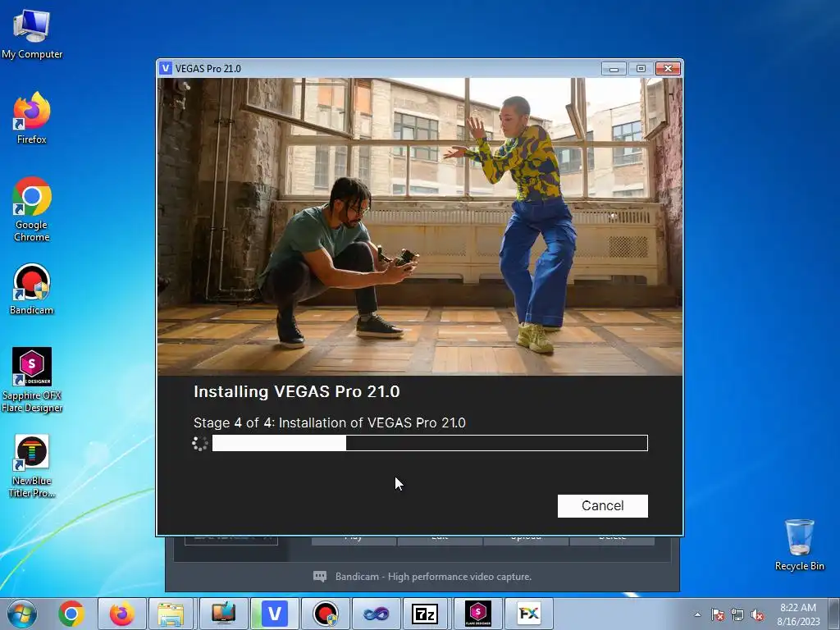This screenshot has width=840, height=630.
Task: Click the VEGAS installer splash image
Action: coord(420,226)
